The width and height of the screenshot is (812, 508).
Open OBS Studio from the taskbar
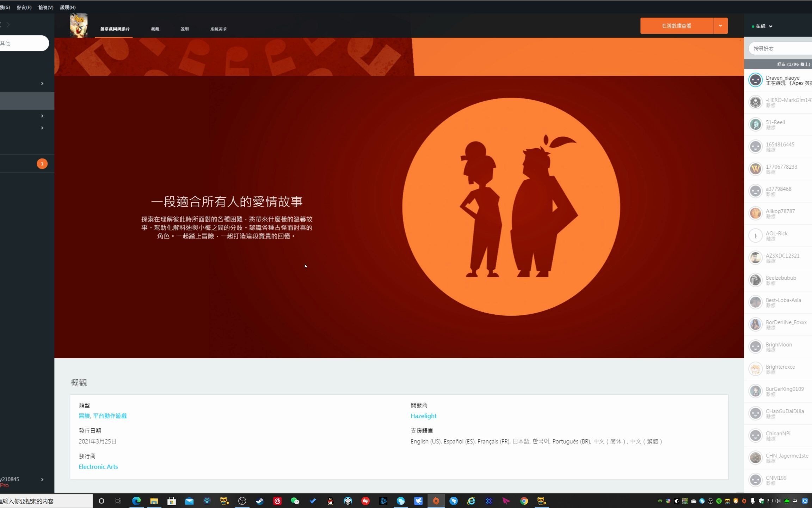coord(242,501)
